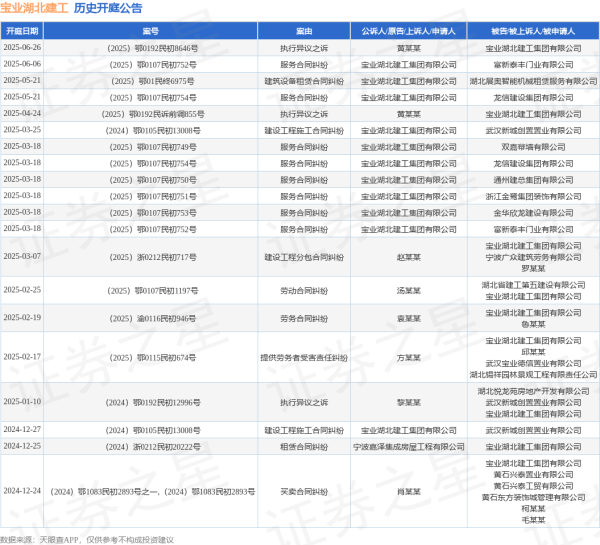Click defendant 湖北省建工第五建设有限公司
The image size is (600, 545).
coord(533,285)
